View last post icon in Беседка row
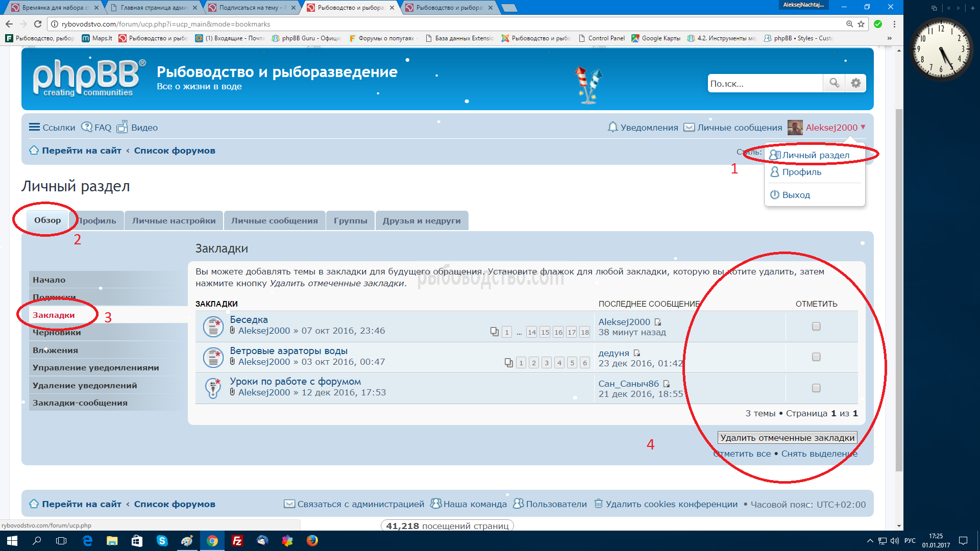980x551 pixels. (x=657, y=322)
